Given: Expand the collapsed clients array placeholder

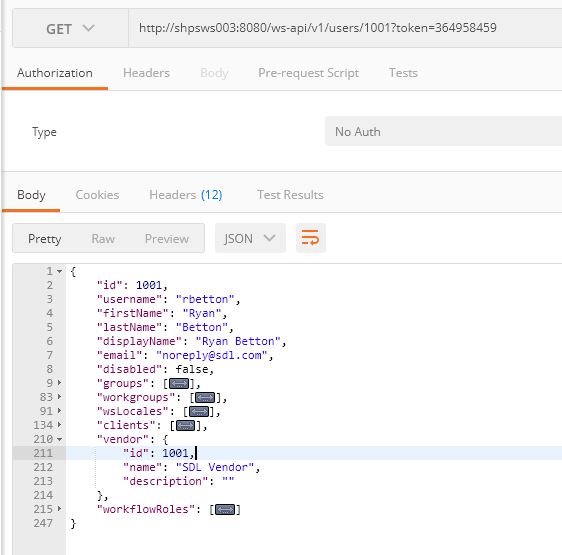Looking at the screenshot, I should click(x=186, y=425).
